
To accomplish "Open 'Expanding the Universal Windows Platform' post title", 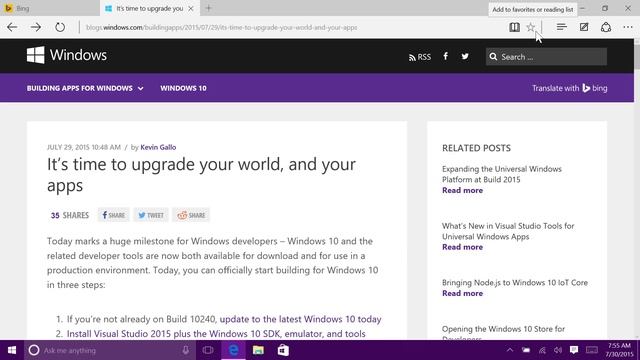I will [502, 174].
